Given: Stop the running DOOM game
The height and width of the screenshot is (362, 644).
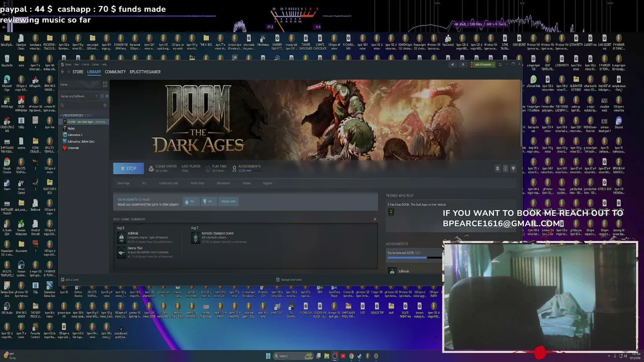Looking at the screenshot, I should [128, 168].
